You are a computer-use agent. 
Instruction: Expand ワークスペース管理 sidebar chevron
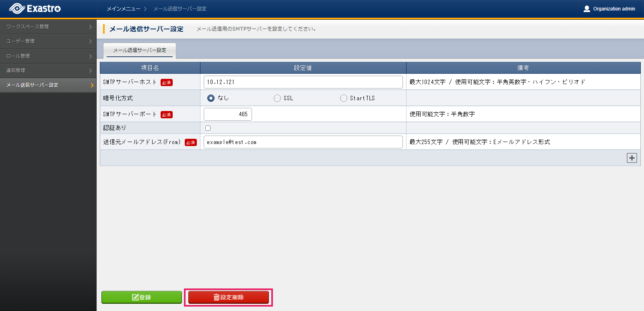point(91,27)
